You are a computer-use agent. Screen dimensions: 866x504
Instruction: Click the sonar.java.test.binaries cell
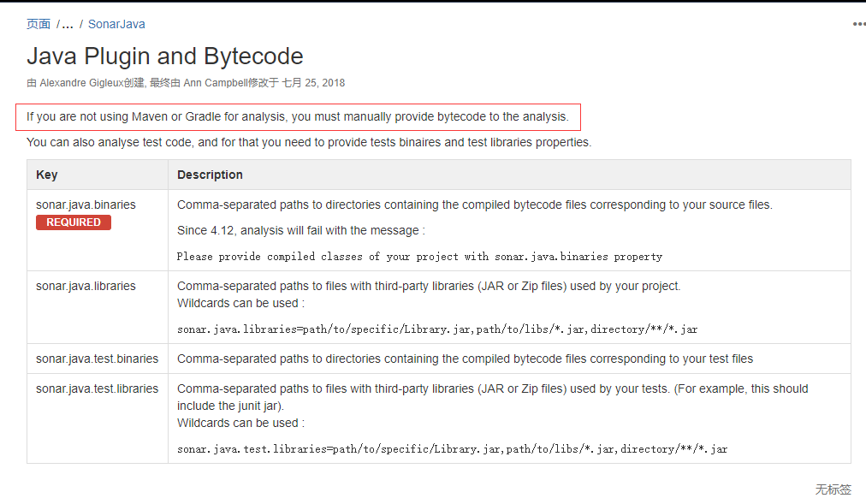tap(97, 359)
